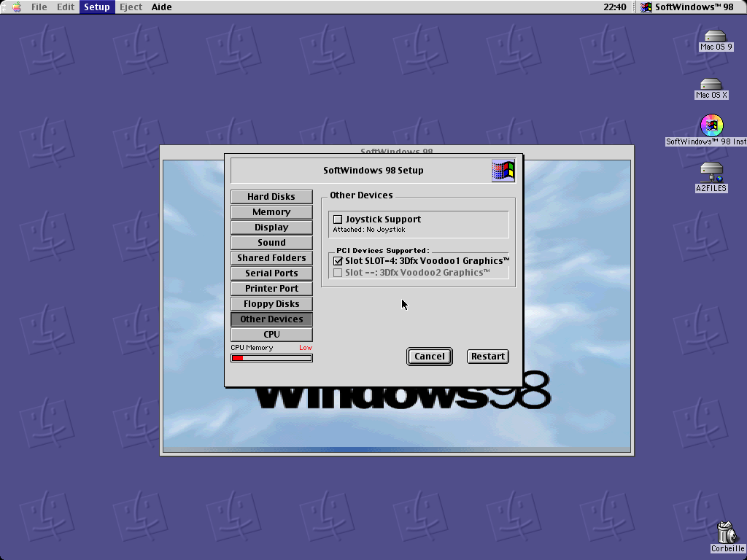
Task: Click the "Attached: No Joystick" text
Action: click(368, 230)
